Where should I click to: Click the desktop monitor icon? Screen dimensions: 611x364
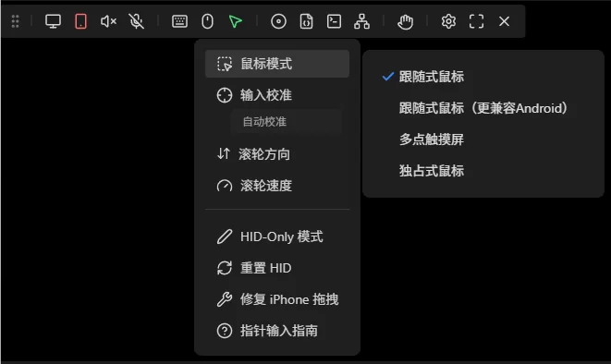(53, 21)
